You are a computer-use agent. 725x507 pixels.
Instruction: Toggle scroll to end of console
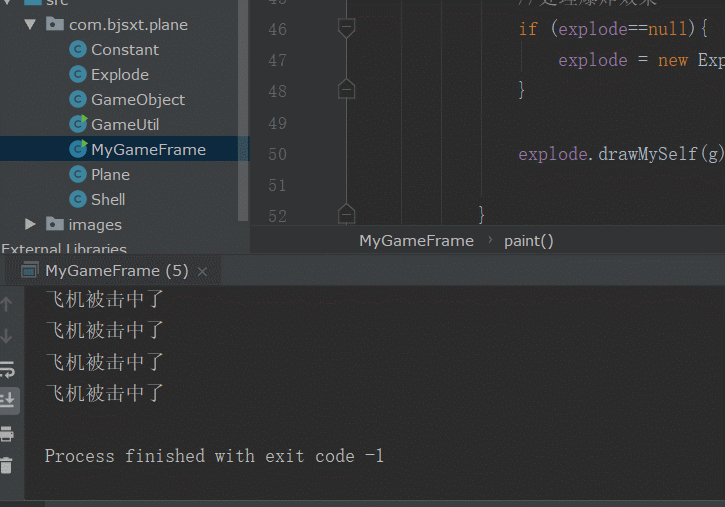coord(8,400)
